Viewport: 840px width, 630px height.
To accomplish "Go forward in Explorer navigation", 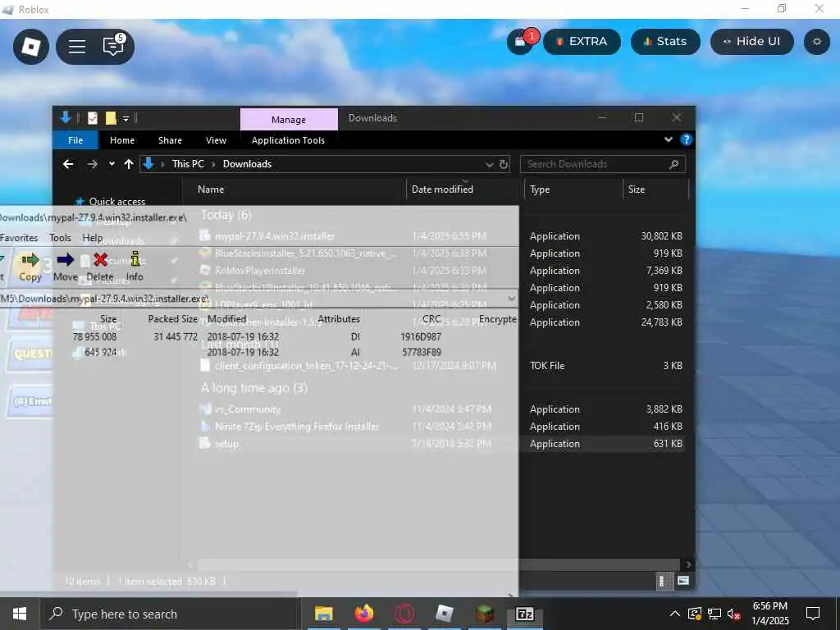I will [x=92, y=164].
